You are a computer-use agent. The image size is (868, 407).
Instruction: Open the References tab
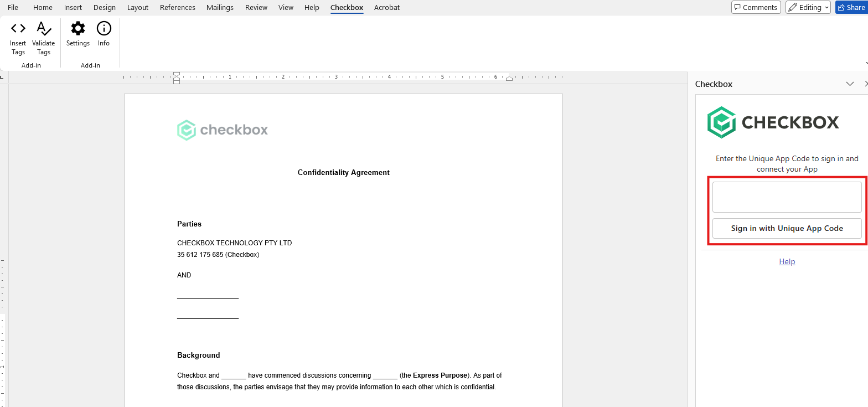(178, 7)
